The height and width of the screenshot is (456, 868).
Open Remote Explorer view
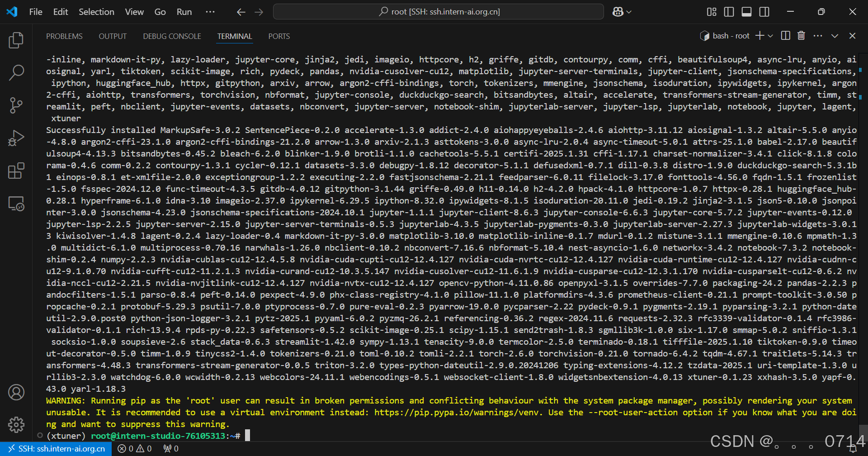tap(16, 204)
